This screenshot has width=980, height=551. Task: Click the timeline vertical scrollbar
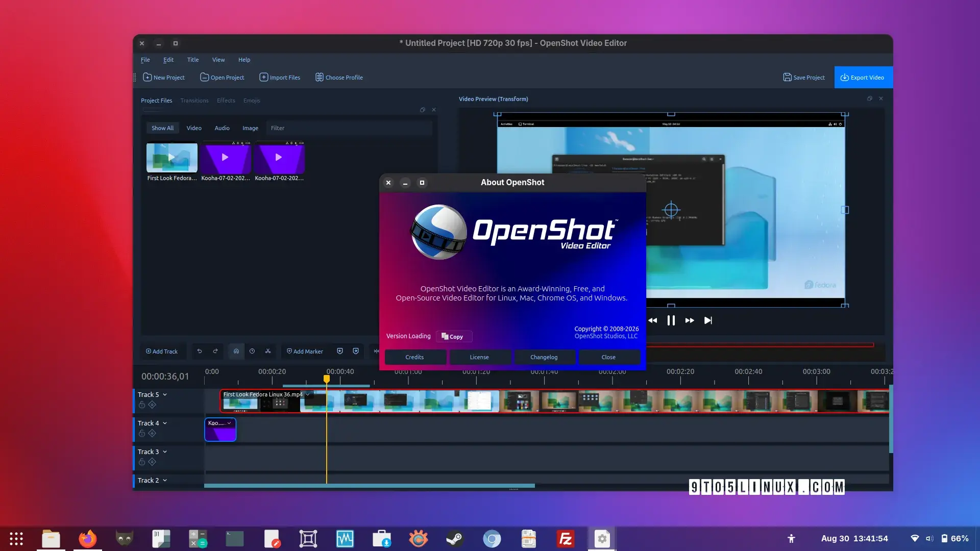[x=891, y=419]
